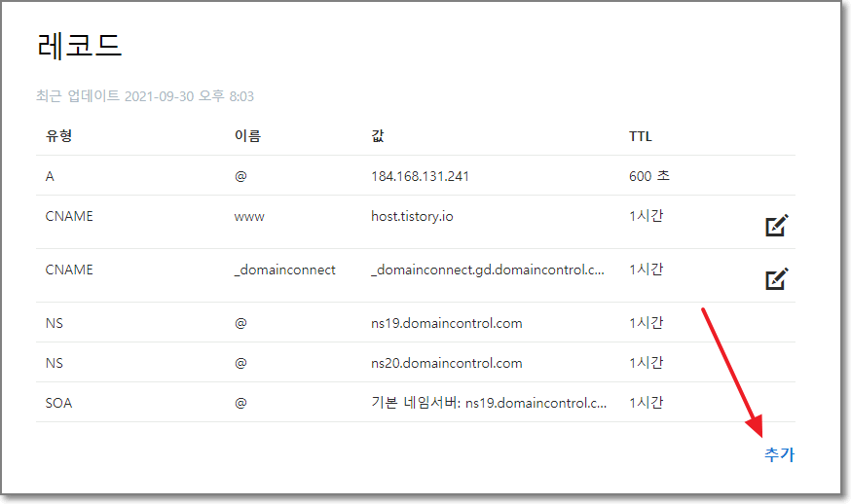
Task: Click the www name cell
Action: tap(249, 217)
